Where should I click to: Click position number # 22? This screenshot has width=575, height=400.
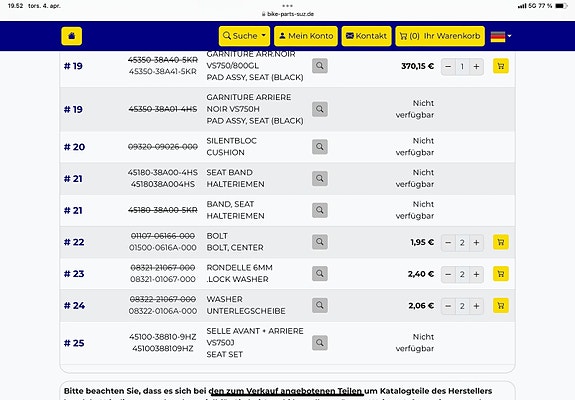[x=74, y=242]
